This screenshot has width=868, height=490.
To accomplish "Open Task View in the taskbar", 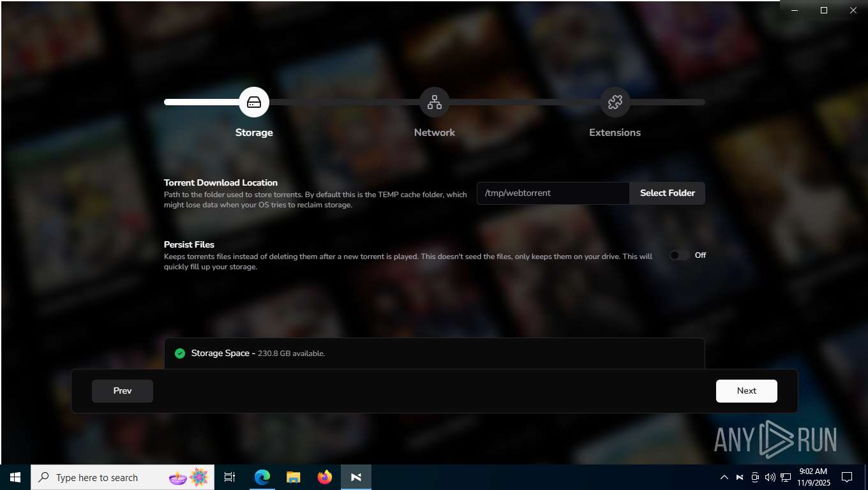I will [x=230, y=477].
